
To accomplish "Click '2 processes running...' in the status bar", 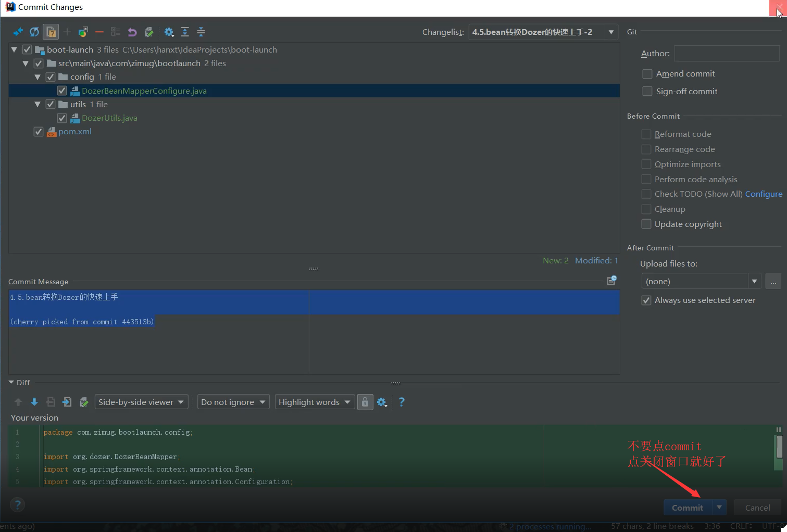I will tap(550, 526).
